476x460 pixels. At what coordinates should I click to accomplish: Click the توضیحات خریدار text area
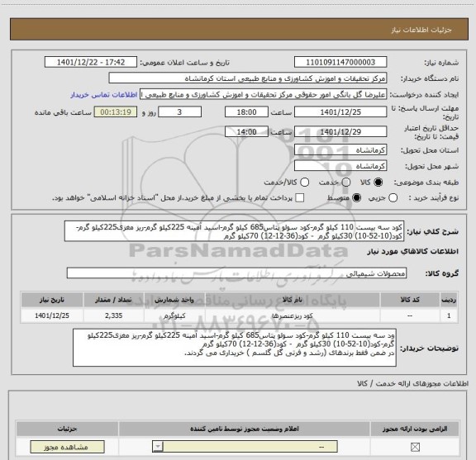pos(235,348)
